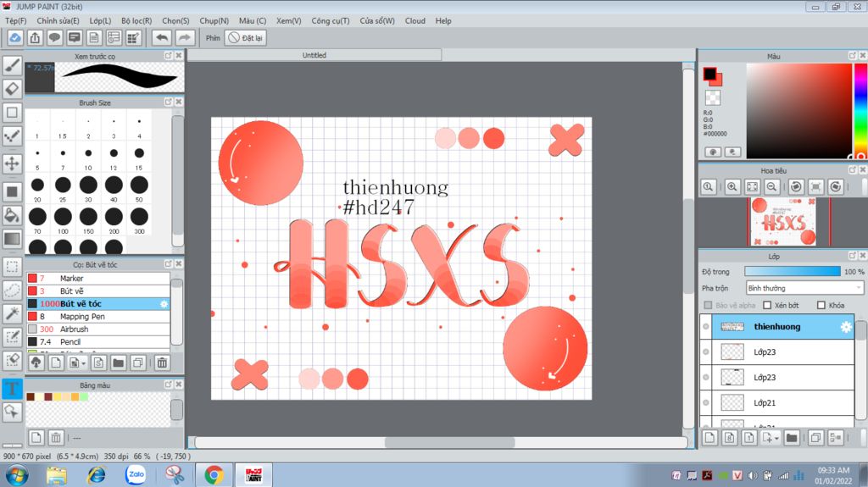Screen dimensions: 868x487
Task: Click the Undo arrow
Action: 162,37
